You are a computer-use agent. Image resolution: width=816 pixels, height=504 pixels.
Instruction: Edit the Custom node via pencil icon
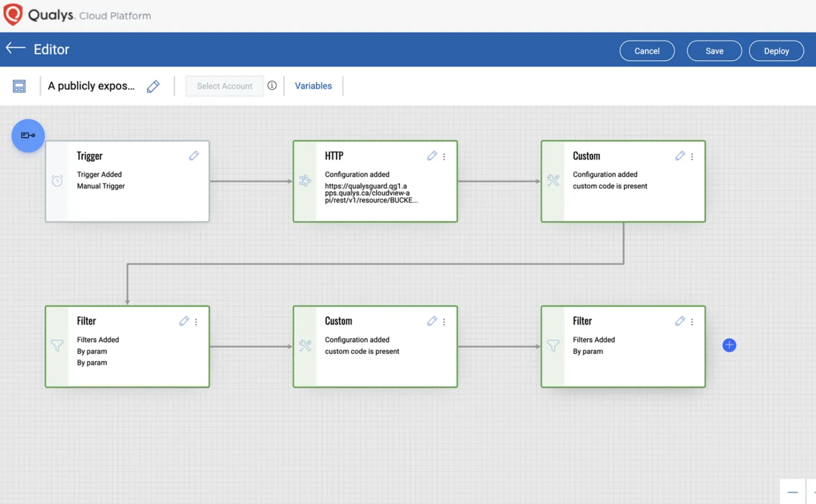click(x=680, y=155)
